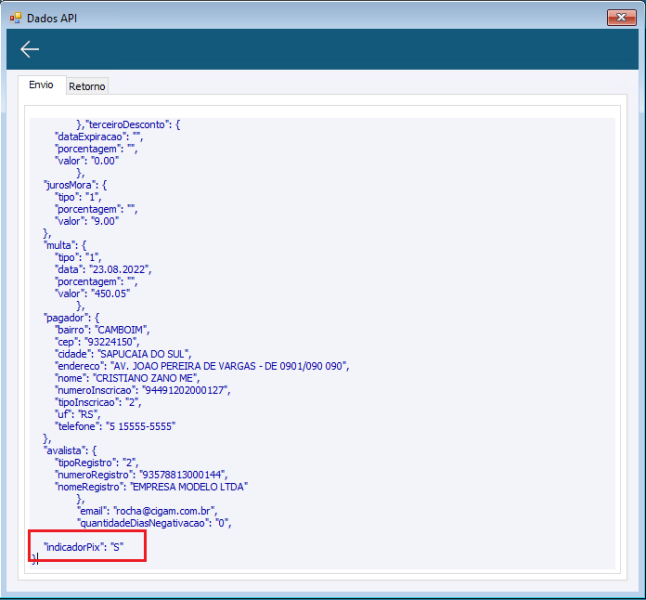The height and width of the screenshot is (600, 646).
Task: Click the "cidade": "SAPUCAIA DO SUL" line
Action: (x=123, y=354)
